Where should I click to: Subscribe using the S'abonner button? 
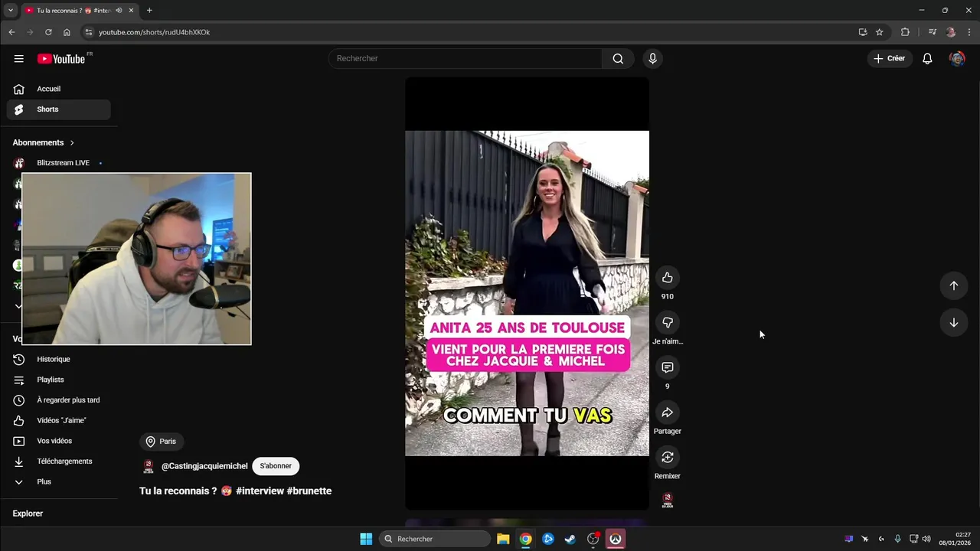click(x=276, y=466)
